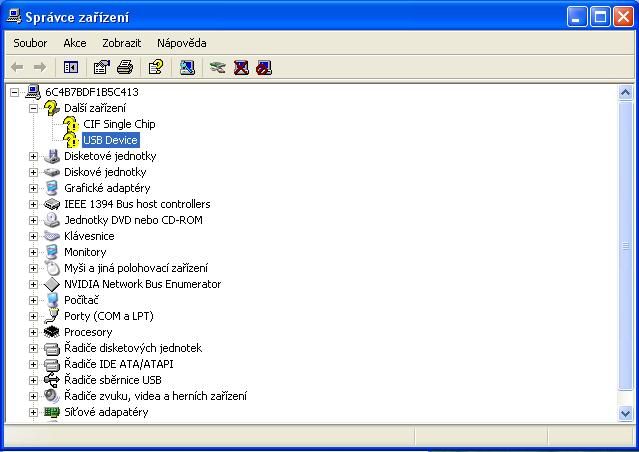The height and width of the screenshot is (452, 639).
Task: Click the Disable device toolbar icon
Action: [264, 67]
